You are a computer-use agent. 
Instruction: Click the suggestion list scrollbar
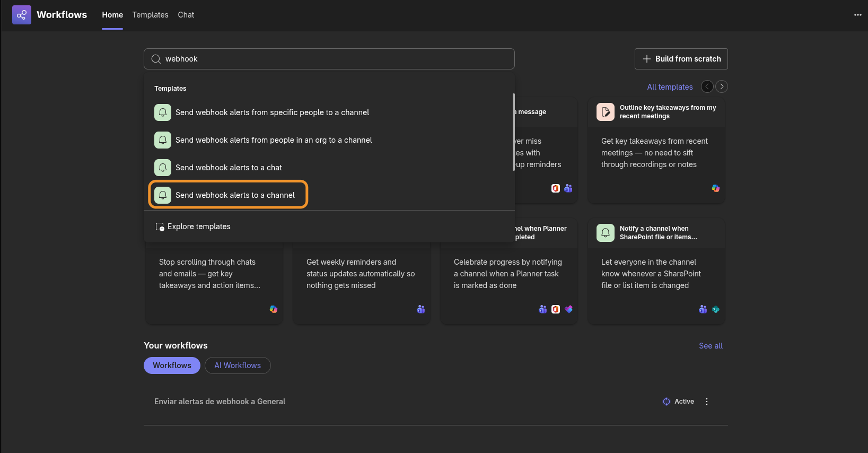[513, 132]
